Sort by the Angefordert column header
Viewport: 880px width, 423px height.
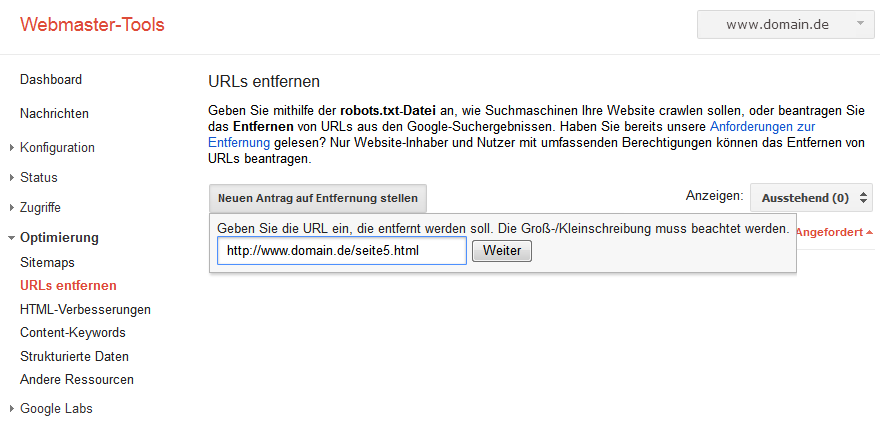[834, 232]
